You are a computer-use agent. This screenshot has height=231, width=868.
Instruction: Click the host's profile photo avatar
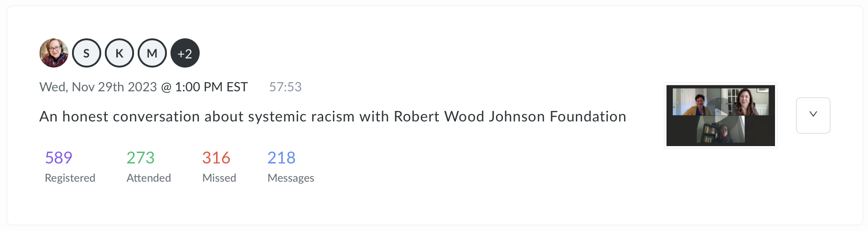pyautogui.click(x=54, y=53)
